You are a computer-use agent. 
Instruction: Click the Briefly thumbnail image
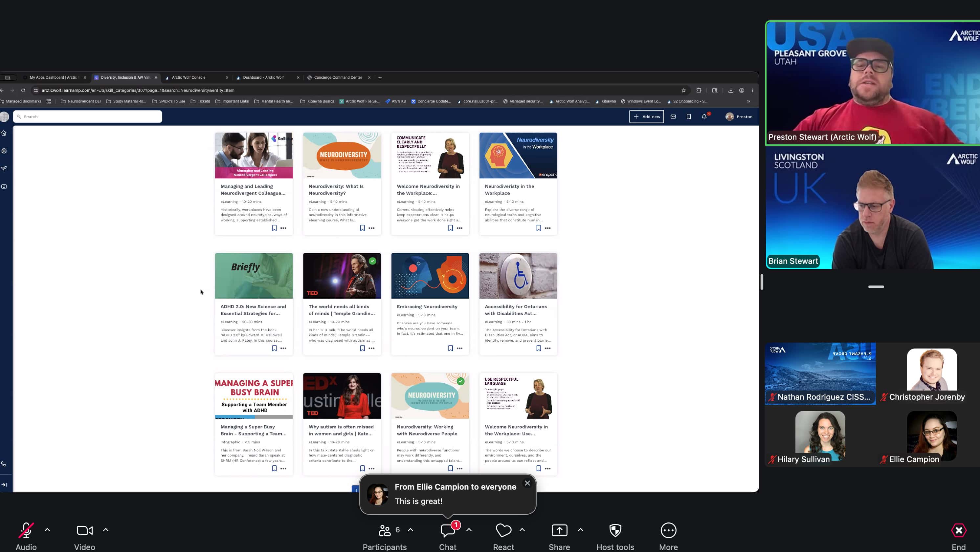point(254,276)
